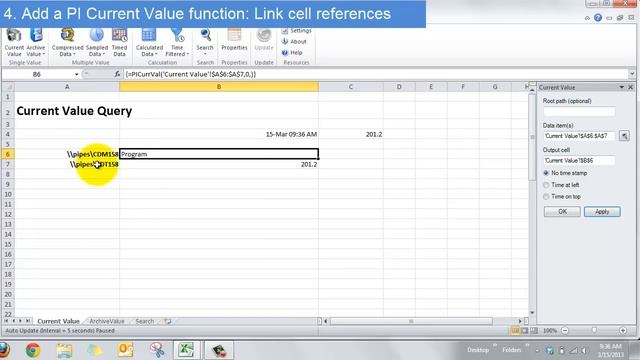The width and height of the screenshot is (640, 360).
Task: Open the Time Filtered tool
Action: [177, 43]
